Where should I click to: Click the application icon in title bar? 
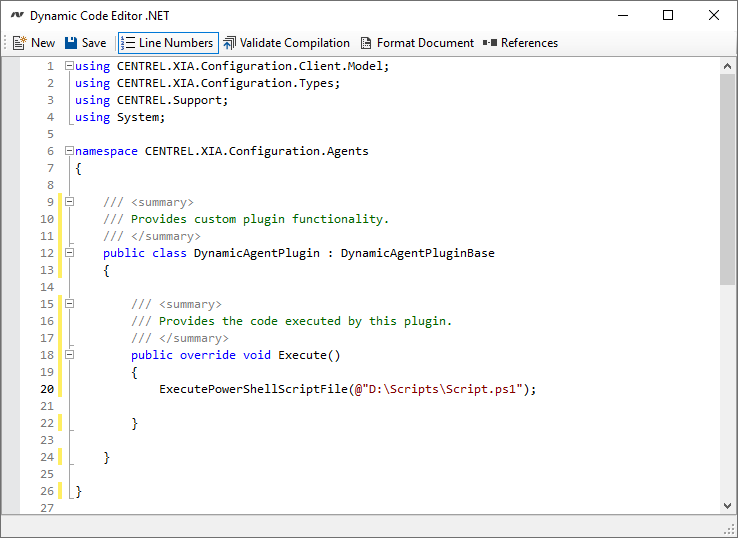pos(16,16)
